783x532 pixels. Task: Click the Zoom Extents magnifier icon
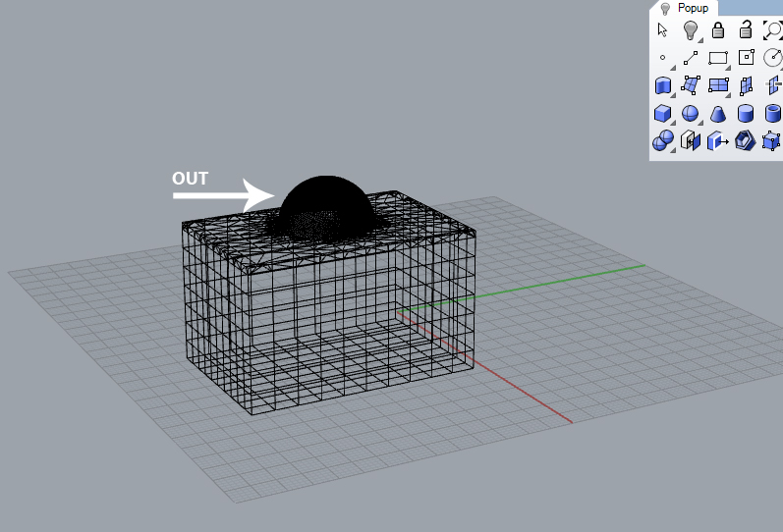772,30
